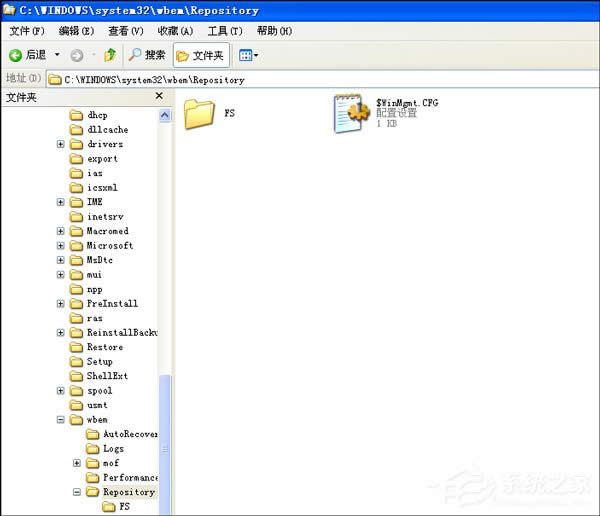Select the dllcache folder in tree
Viewport: 600px width, 516px height.
coord(107,130)
